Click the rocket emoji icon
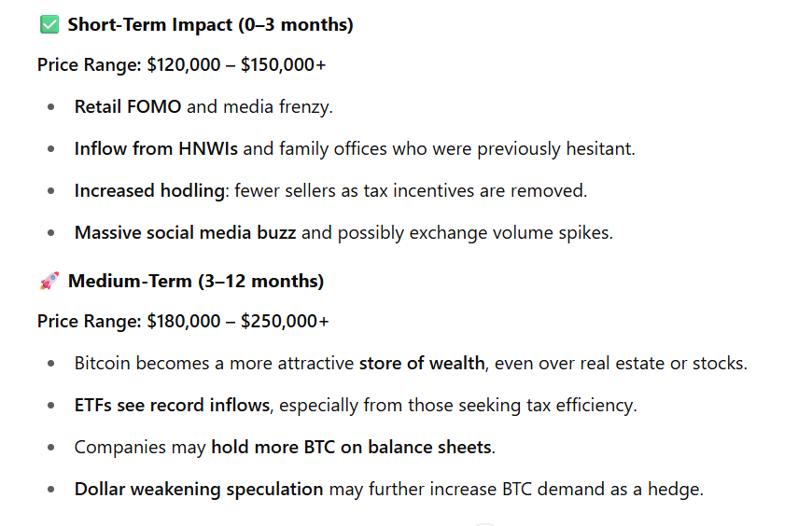Image resolution: width=812 pixels, height=526 pixels. click(49, 281)
